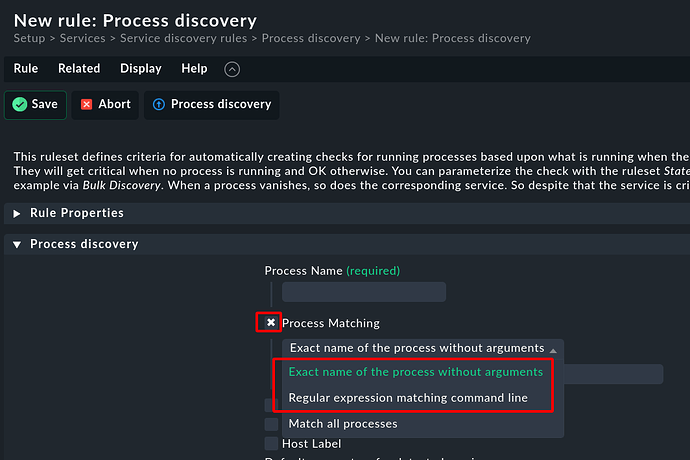Open the Services breadcrumb link
The height and width of the screenshot is (460, 690).
pos(83,38)
